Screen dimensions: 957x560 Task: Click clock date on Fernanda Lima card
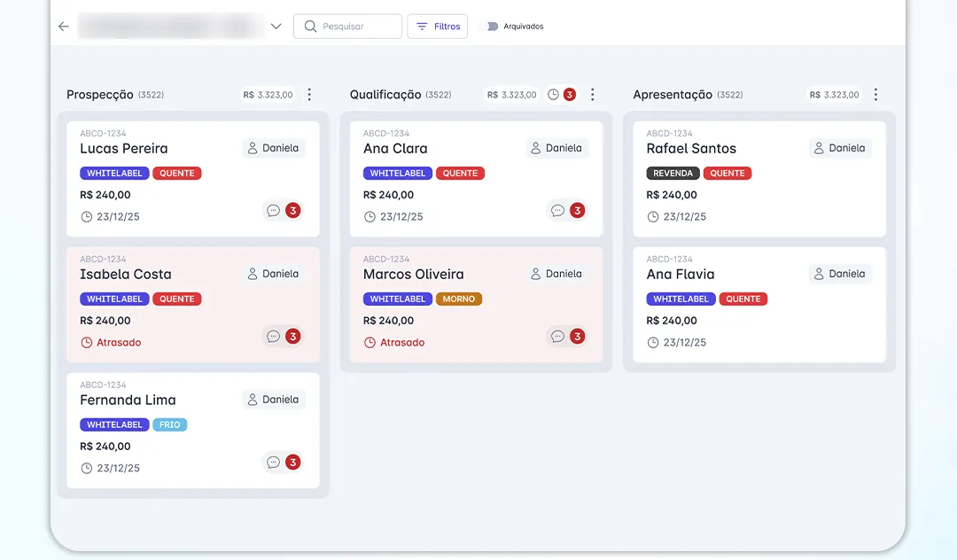click(x=110, y=468)
